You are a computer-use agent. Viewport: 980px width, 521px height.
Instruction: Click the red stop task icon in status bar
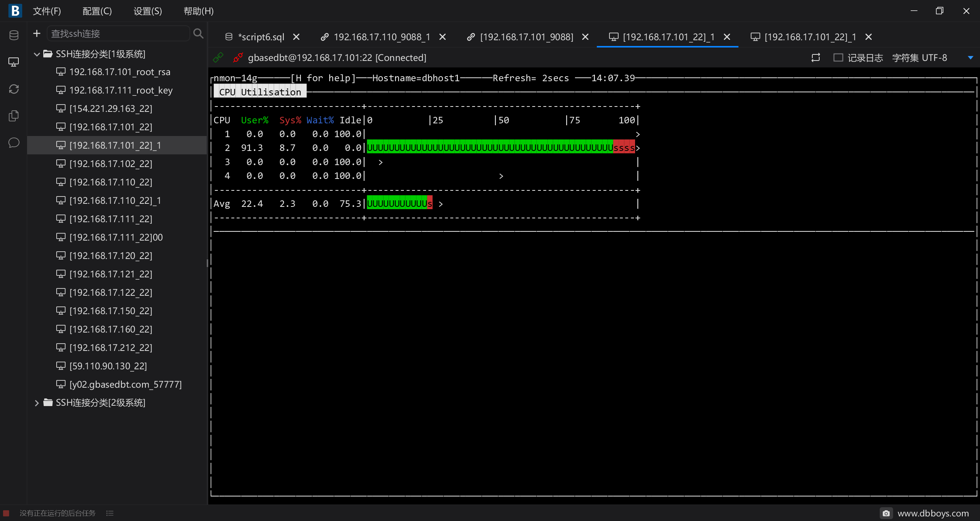[6, 513]
